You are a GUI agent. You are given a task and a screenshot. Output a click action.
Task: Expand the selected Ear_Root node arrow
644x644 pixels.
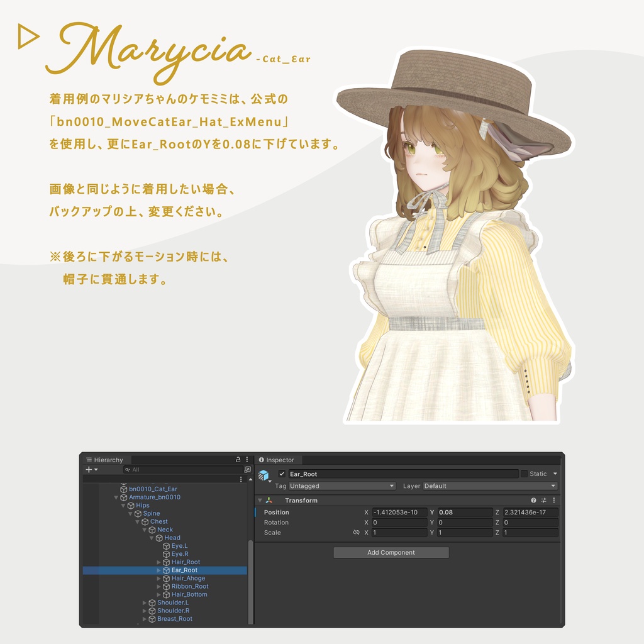tap(159, 570)
